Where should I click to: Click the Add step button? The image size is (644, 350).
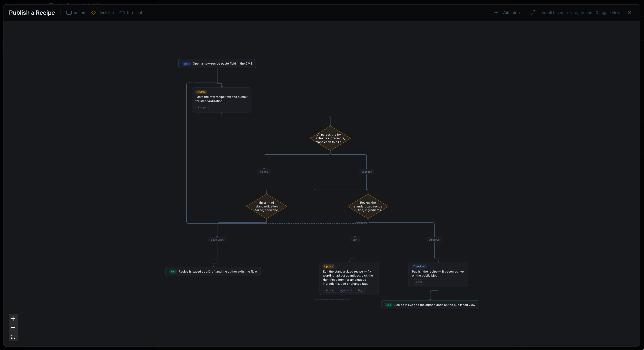click(507, 13)
